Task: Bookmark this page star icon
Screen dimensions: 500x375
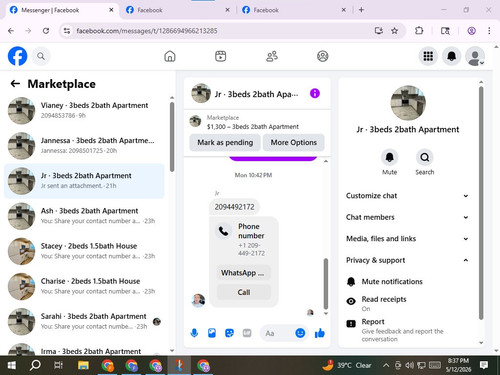Action: (395, 31)
